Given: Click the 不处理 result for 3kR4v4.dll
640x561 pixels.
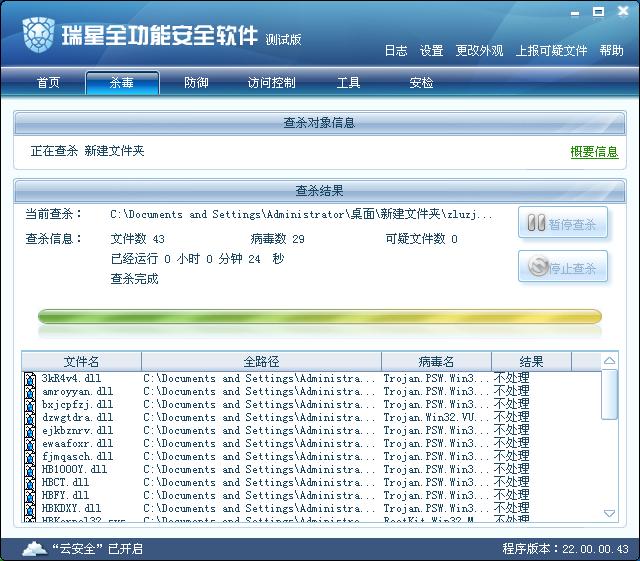Looking at the screenshot, I should 511,378.
